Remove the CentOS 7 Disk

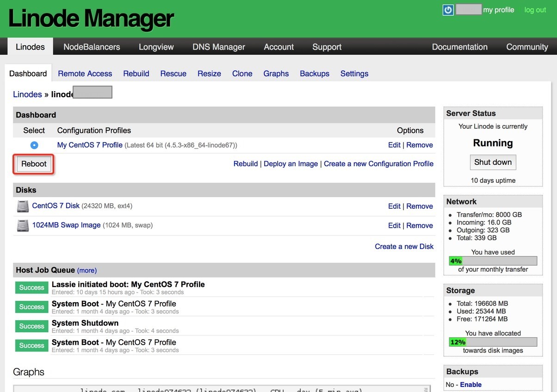[x=420, y=206]
